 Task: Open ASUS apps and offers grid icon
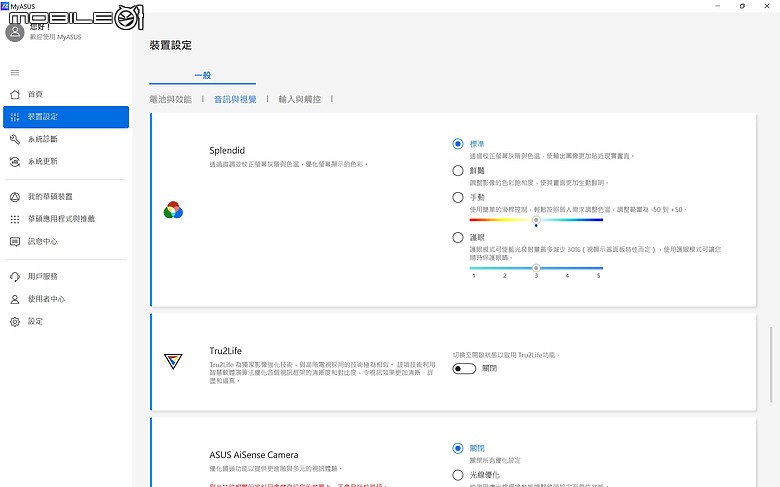(15, 219)
